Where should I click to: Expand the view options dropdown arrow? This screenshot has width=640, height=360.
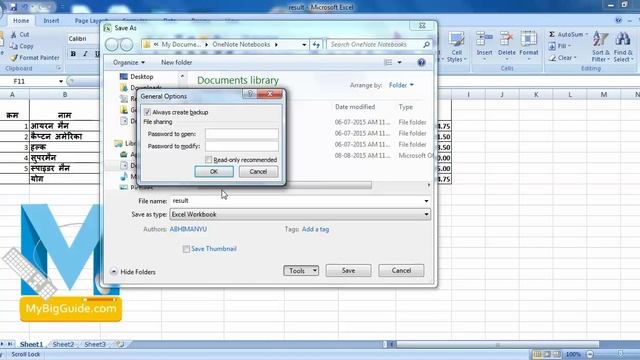pyautogui.click(x=400, y=62)
